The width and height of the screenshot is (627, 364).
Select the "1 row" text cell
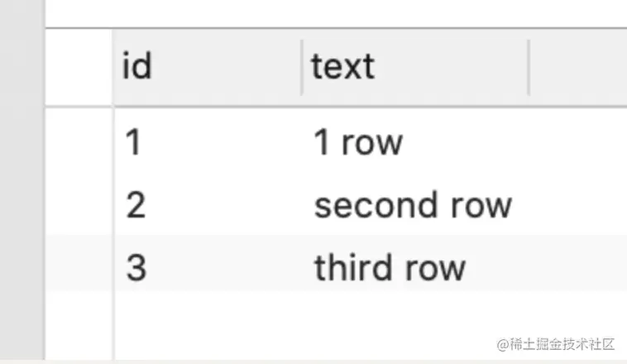tap(358, 142)
